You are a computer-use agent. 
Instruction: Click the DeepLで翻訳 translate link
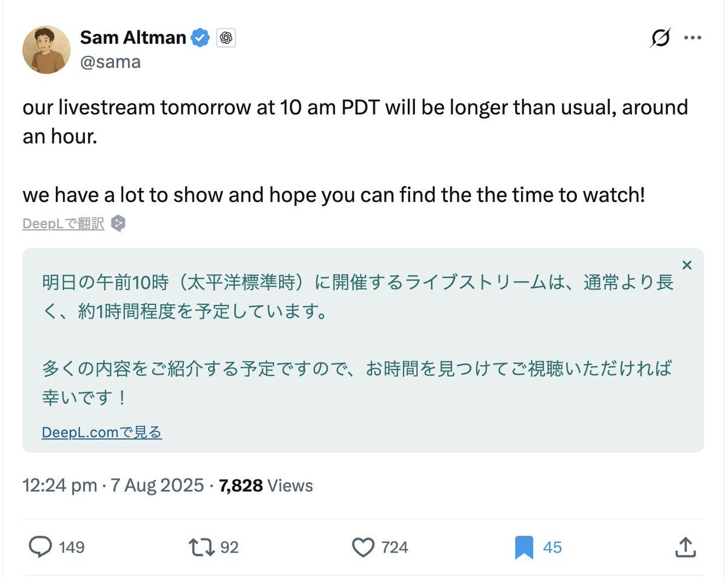(x=63, y=224)
